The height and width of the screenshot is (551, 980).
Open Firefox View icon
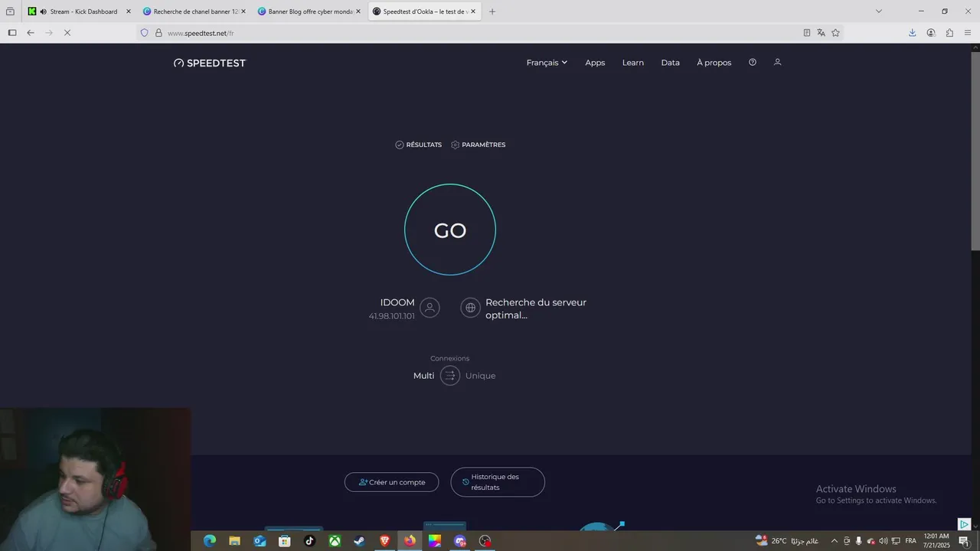click(10, 11)
